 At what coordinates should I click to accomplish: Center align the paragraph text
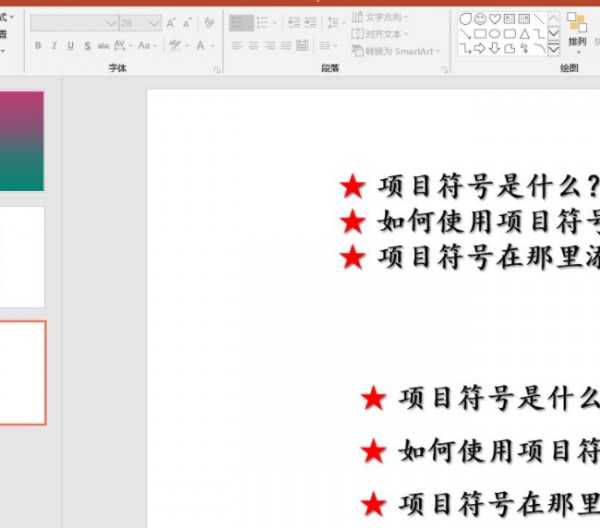pyautogui.click(x=253, y=45)
